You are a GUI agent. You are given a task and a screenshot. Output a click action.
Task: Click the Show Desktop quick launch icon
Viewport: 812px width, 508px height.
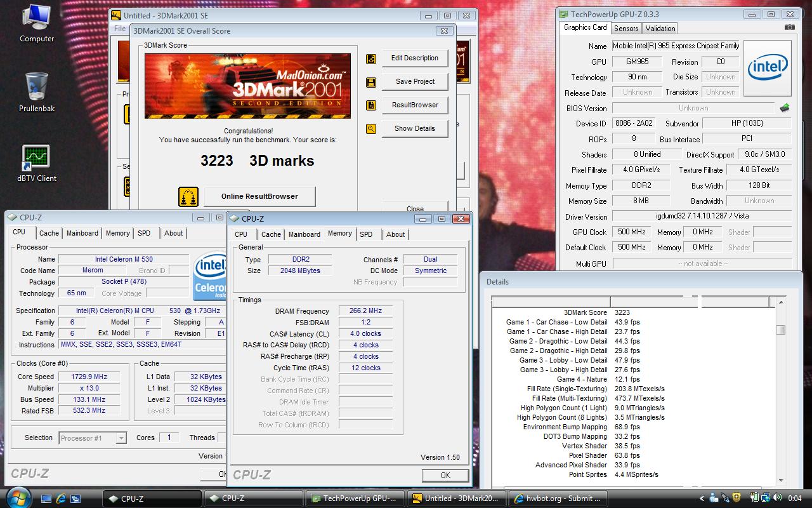click(47, 498)
